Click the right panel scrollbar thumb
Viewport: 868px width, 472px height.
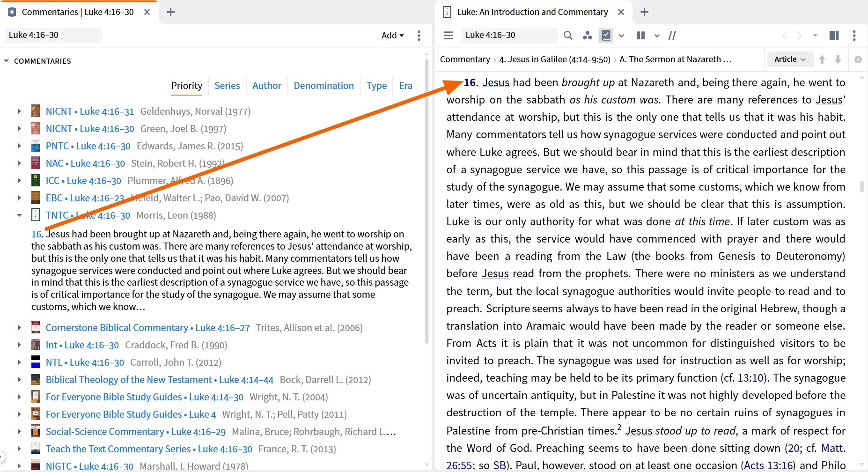tap(862, 186)
